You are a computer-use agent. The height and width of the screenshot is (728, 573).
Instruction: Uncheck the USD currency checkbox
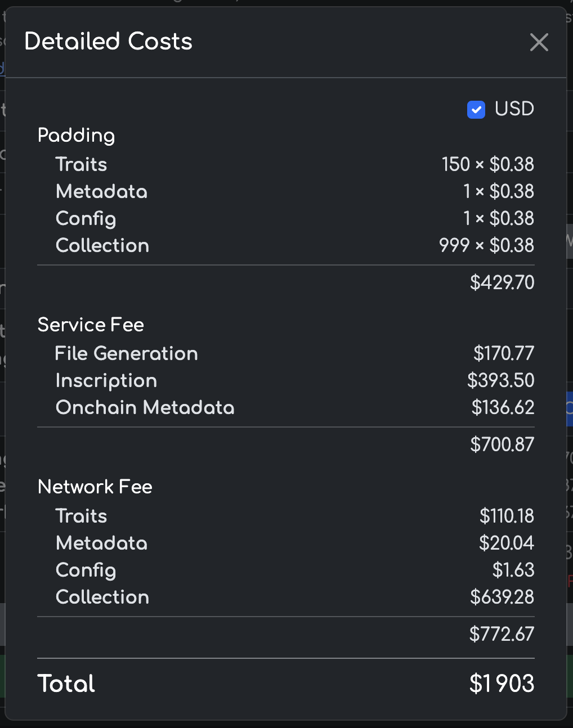pyautogui.click(x=476, y=110)
